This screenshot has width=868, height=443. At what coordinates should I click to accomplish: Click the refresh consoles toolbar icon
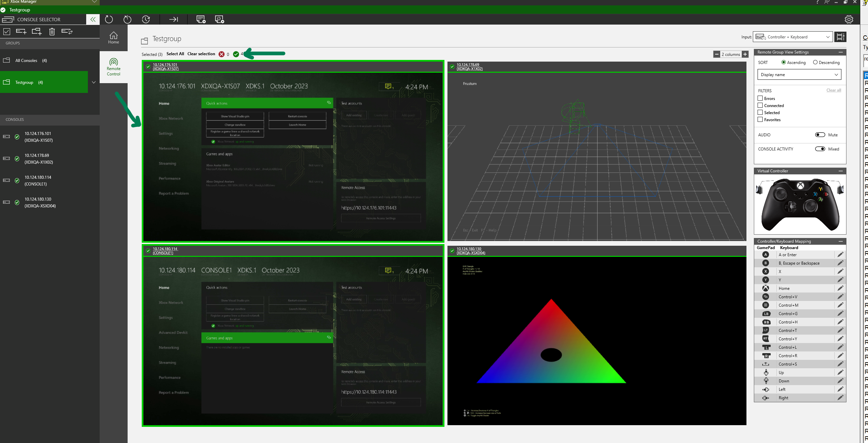pos(109,20)
